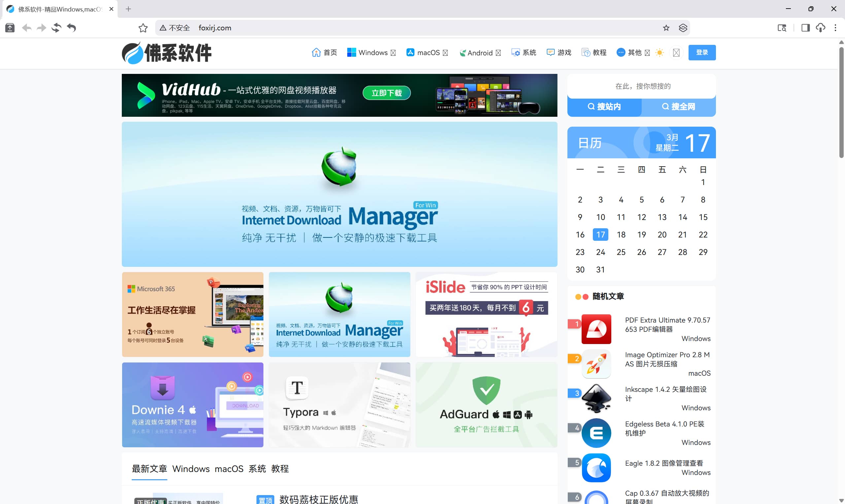Open the three-dot browser menu
Viewport: 845px width, 504px height.
point(835,28)
